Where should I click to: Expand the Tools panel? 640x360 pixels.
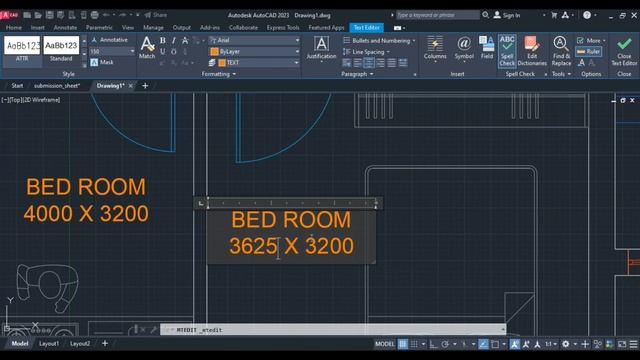[x=561, y=74]
